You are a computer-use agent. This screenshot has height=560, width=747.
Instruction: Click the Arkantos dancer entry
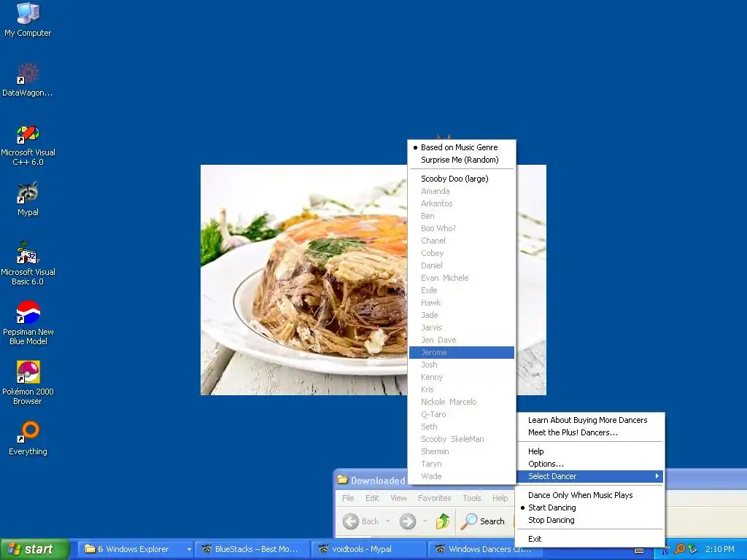(462, 203)
